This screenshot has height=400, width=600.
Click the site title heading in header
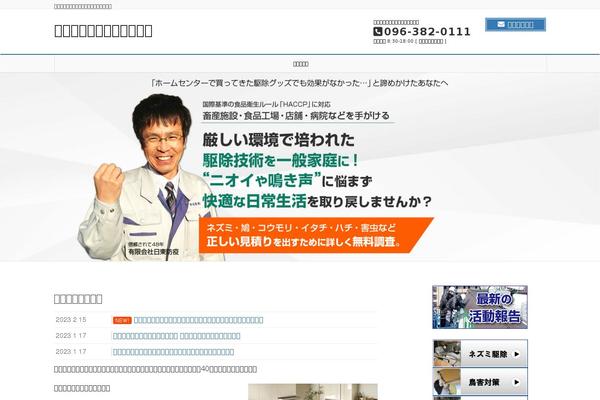point(103,31)
